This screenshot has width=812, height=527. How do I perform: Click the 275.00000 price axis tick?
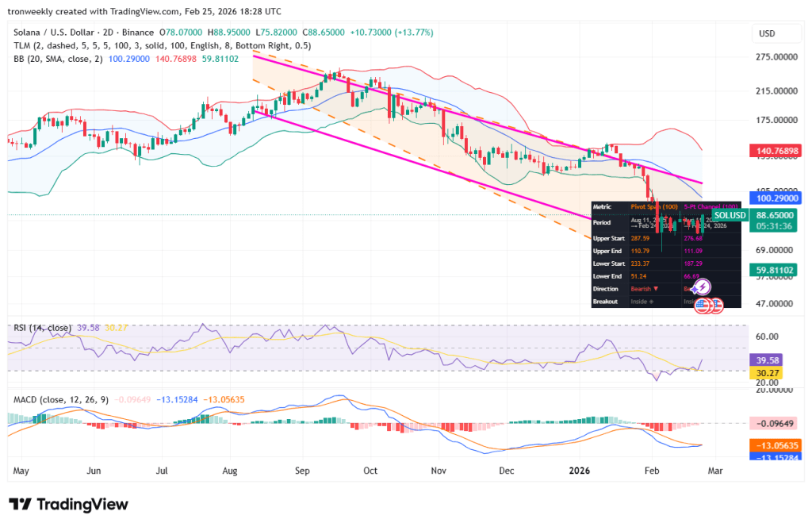coord(776,57)
